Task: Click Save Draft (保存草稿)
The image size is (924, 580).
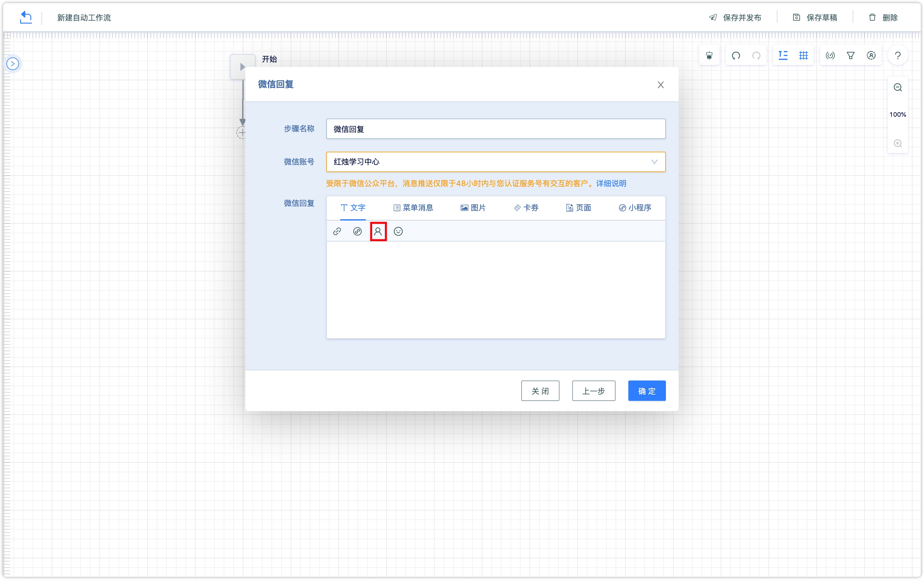Action: click(x=815, y=18)
